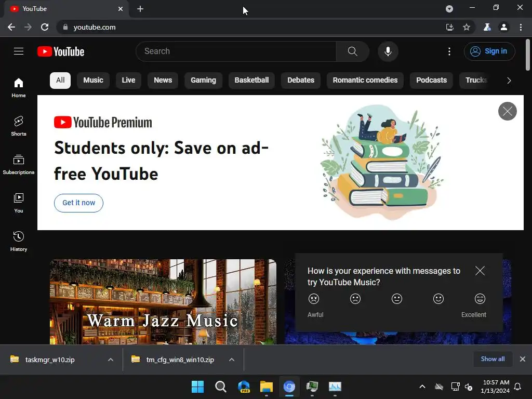Select the Romantic comedies chip
Viewport: 532px width, 399px height.
(x=365, y=81)
